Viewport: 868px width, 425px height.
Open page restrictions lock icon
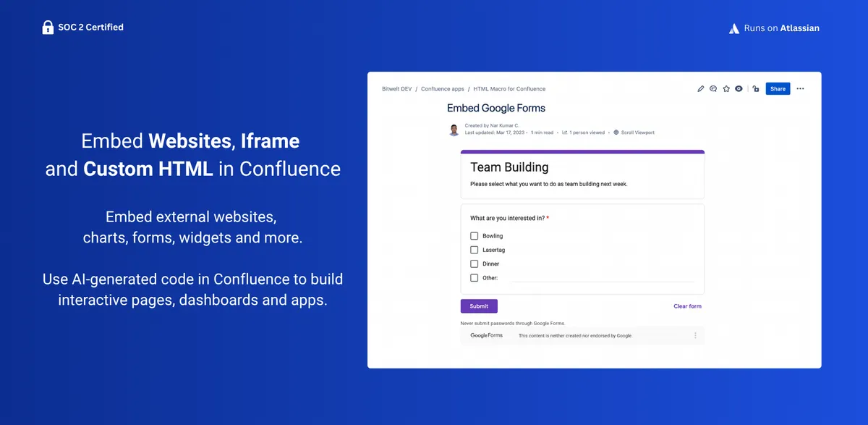tap(756, 89)
